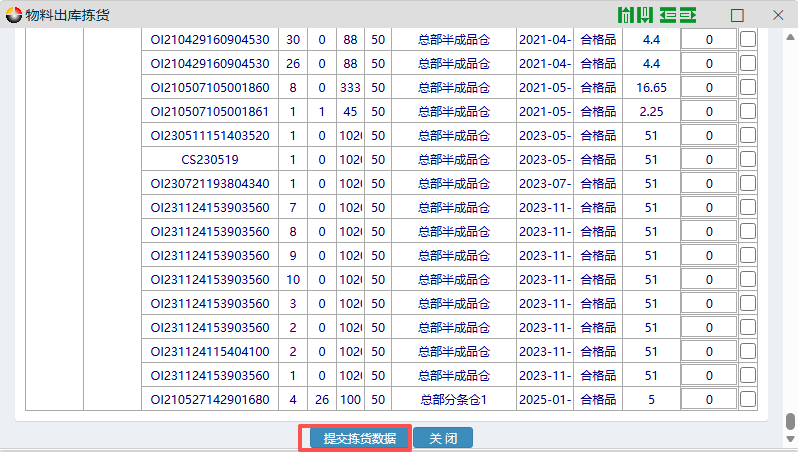Click the green down-arrow icon in title bar
The image size is (798, 452).
645,15
